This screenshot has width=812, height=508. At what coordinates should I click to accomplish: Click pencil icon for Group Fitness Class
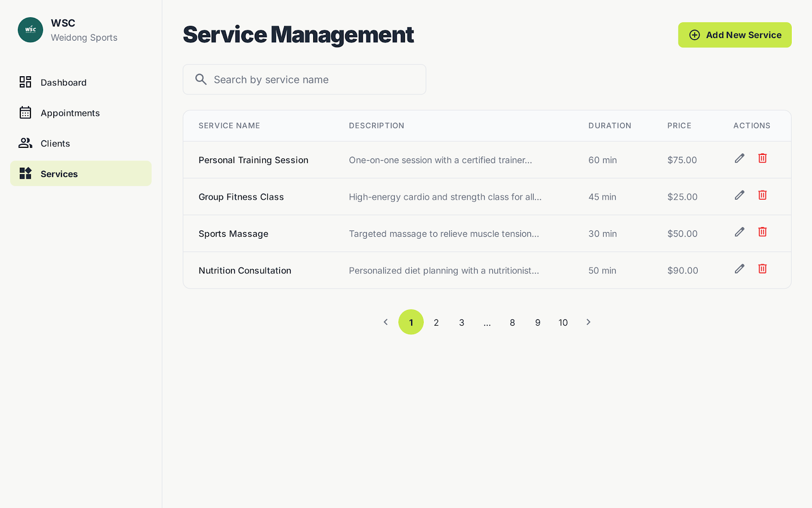(739, 196)
